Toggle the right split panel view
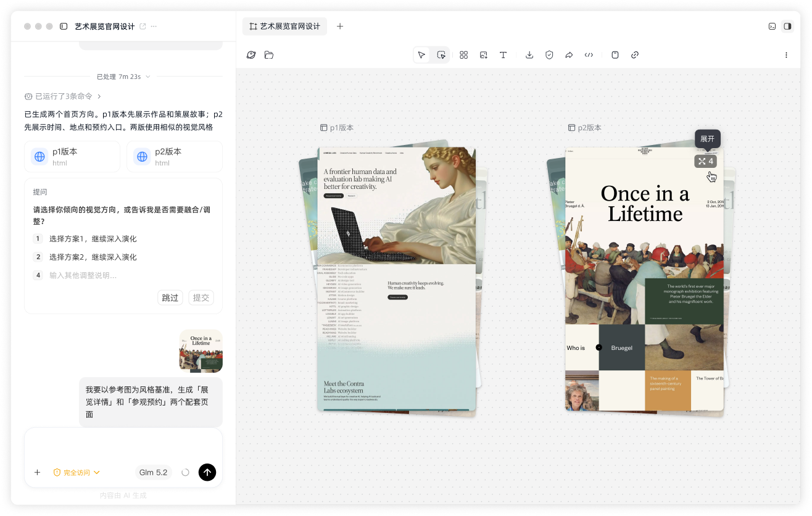The height and width of the screenshot is (516, 812). pos(787,26)
